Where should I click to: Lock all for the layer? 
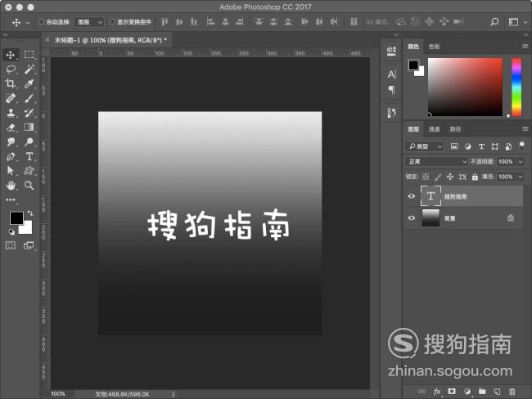tap(475, 177)
